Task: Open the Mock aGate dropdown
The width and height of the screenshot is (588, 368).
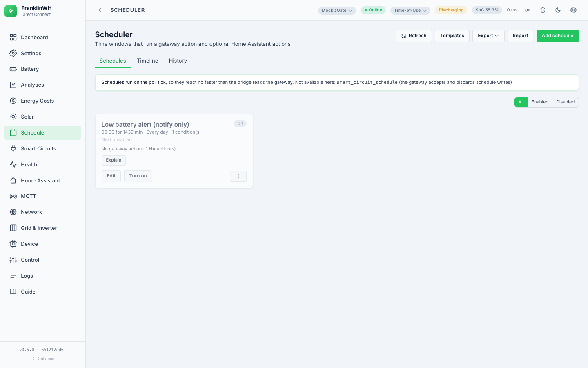Action: point(337,11)
